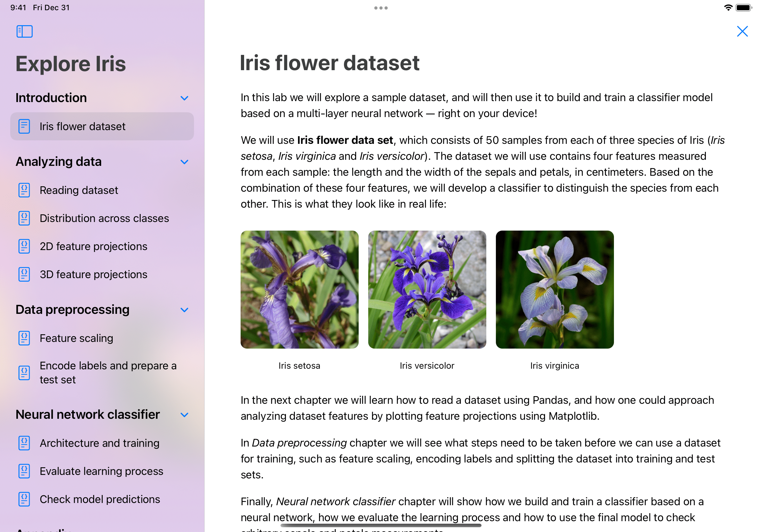Click the Feature scaling page icon

(24, 338)
